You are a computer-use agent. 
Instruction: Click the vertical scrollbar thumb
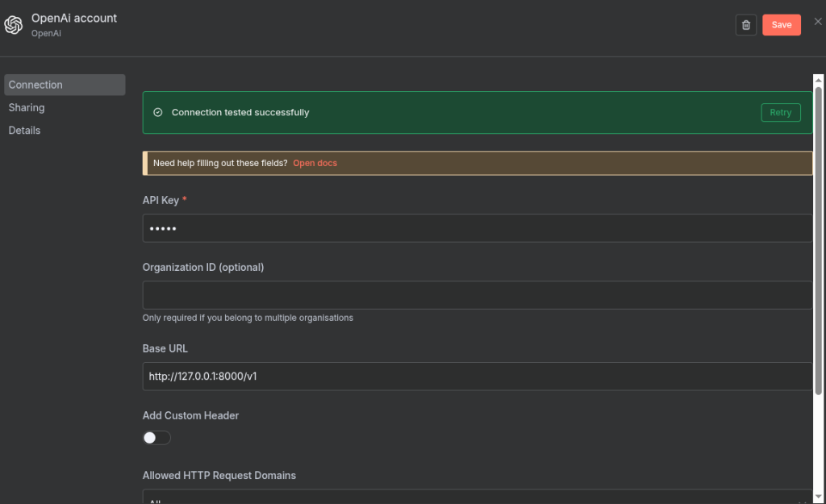coord(818,242)
